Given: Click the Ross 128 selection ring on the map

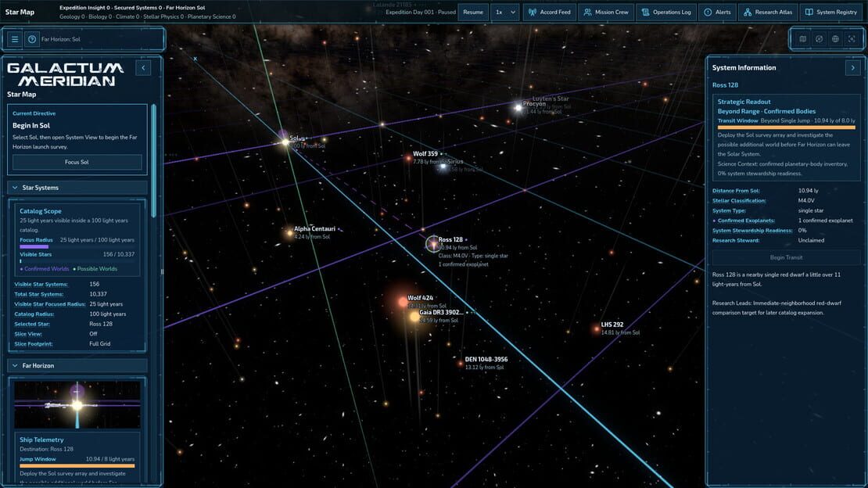Looking at the screenshot, I should tap(432, 244).
